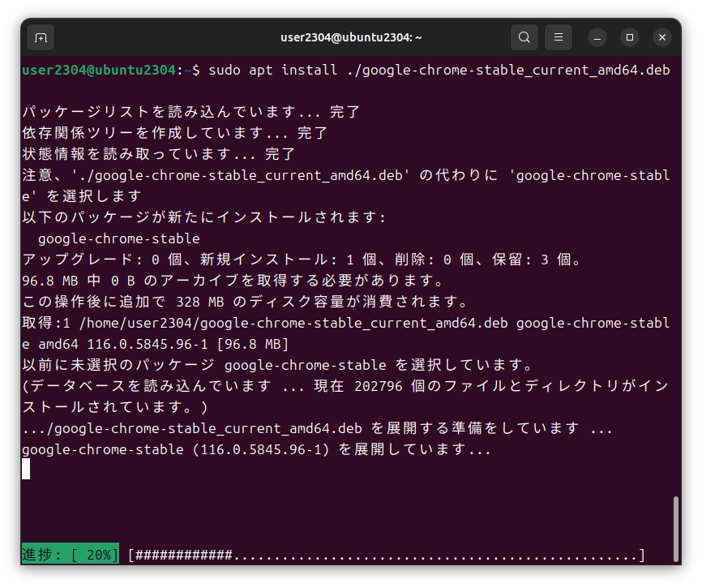Click the window title user2304@ubuntu2304: ~

tap(351, 37)
